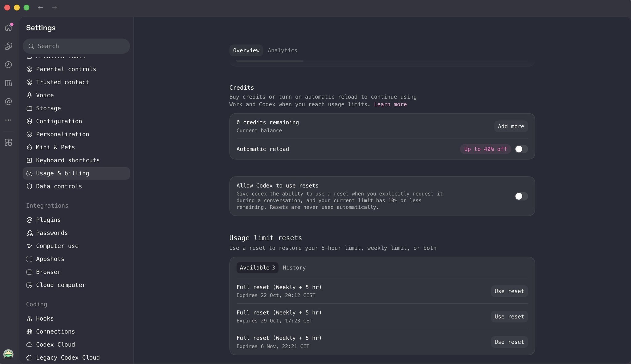Image resolution: width=631 pixels, height=364 pixels.
Task: Use reset expiring 22 Oct
Action: pos(509,291)
